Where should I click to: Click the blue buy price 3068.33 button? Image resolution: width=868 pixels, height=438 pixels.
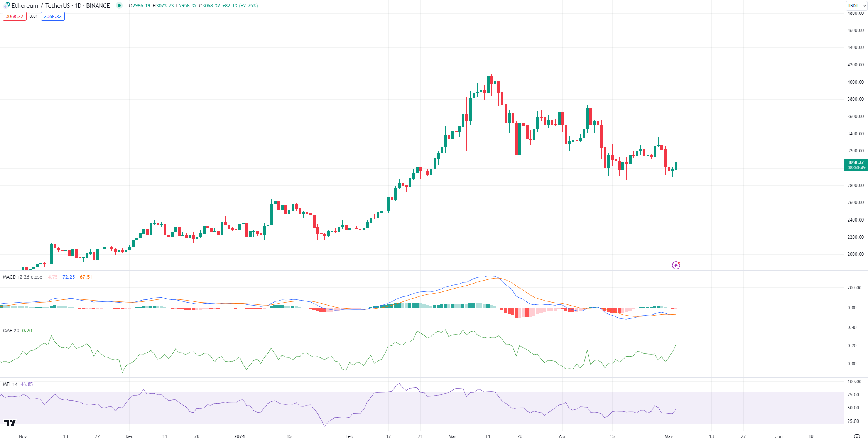click(x=53, y=16)
